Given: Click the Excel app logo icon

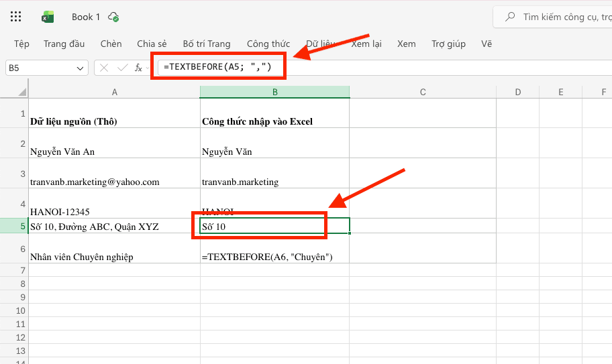Looking at the screenshot, I should coord(48,17).
